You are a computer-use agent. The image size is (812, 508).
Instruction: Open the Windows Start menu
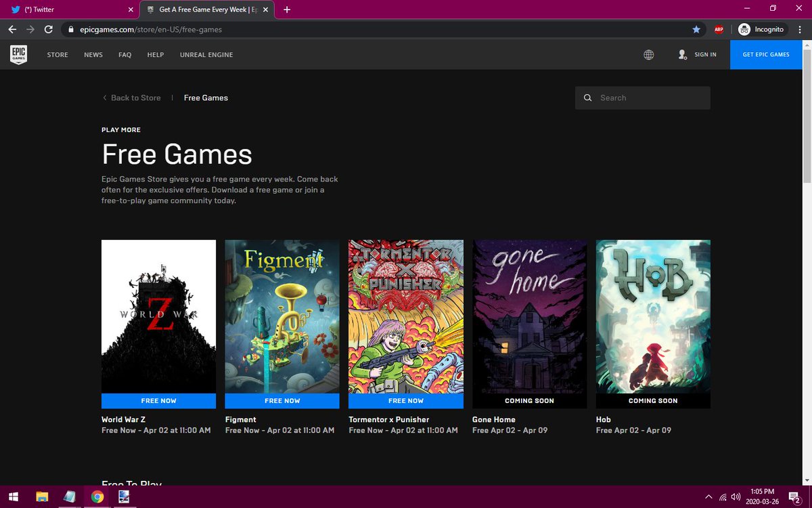click(x=14, y=496)
